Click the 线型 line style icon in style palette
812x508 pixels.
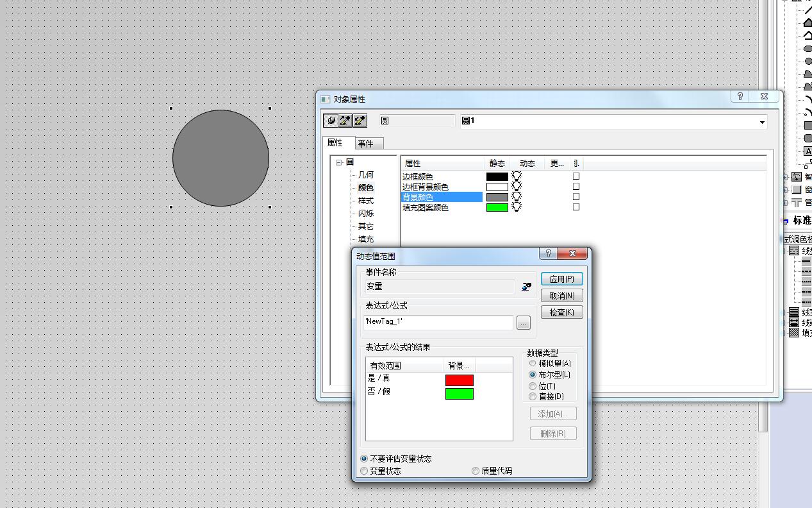[794, 251]
